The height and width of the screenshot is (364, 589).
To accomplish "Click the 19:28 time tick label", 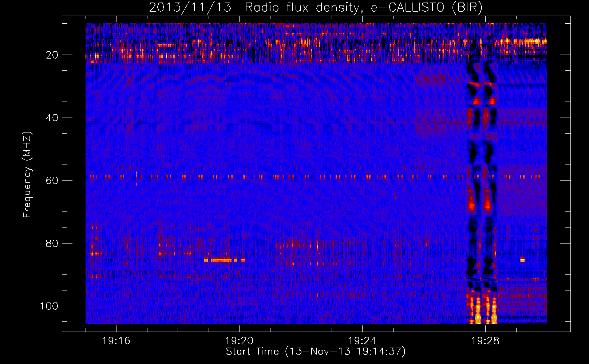I will 485,341.
